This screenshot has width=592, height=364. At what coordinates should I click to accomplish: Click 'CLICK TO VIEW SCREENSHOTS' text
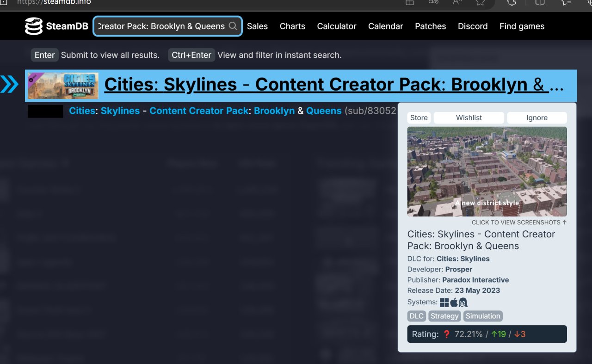click(519, 222)
